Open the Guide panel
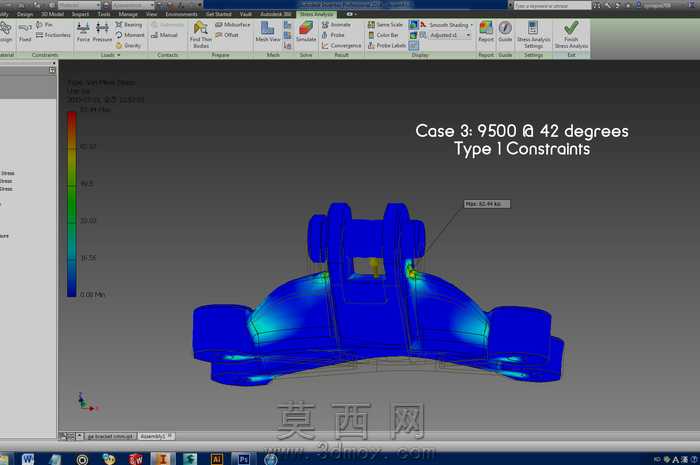The image size is (700, 465). [x=505, y=32]
